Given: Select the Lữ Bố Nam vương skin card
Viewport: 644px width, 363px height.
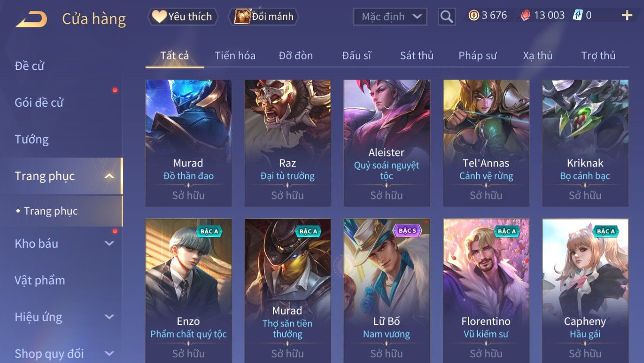Looking at the screenshot, I should coord(387,291).
